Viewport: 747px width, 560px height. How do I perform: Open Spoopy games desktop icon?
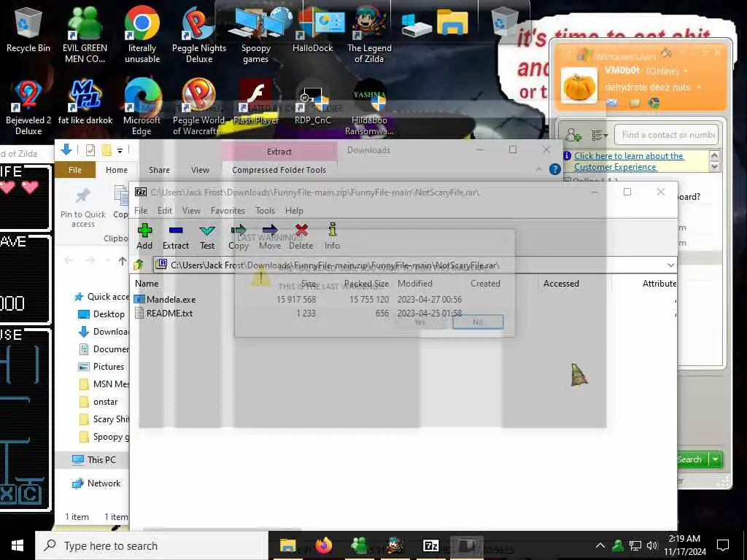coord(256,34)
